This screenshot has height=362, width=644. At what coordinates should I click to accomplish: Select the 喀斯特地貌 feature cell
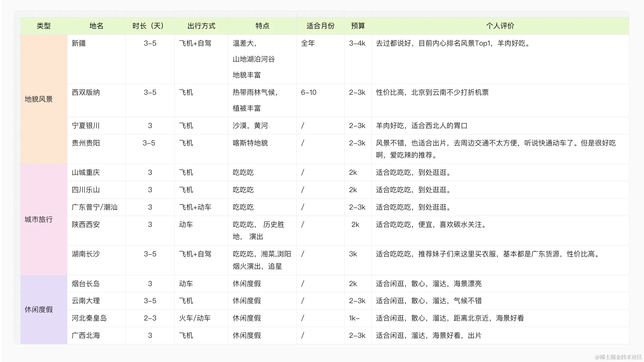tap(250, 143)
